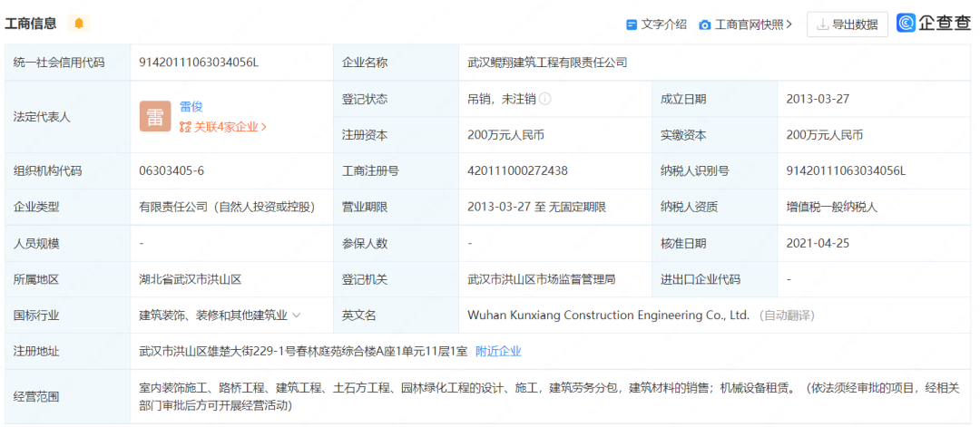The image size is (980, 427).
Task: Click the (自动翻译) auto-translate note
Action: point(787,315)
